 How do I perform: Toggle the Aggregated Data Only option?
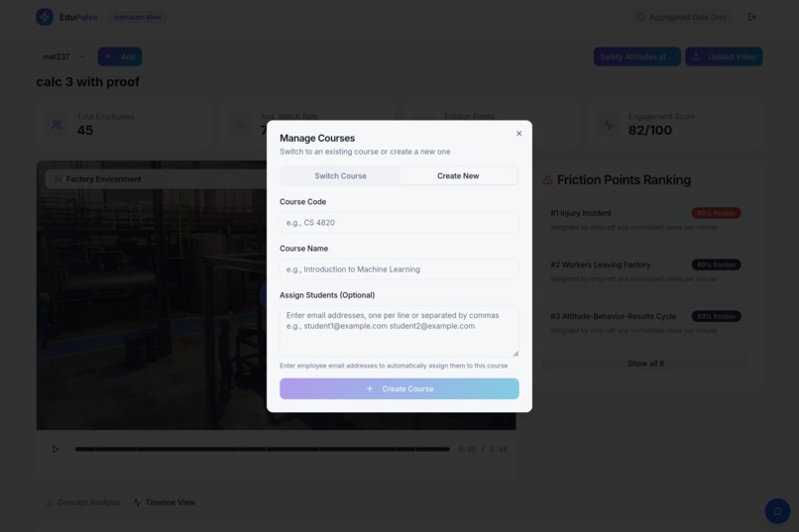point(681,17)
